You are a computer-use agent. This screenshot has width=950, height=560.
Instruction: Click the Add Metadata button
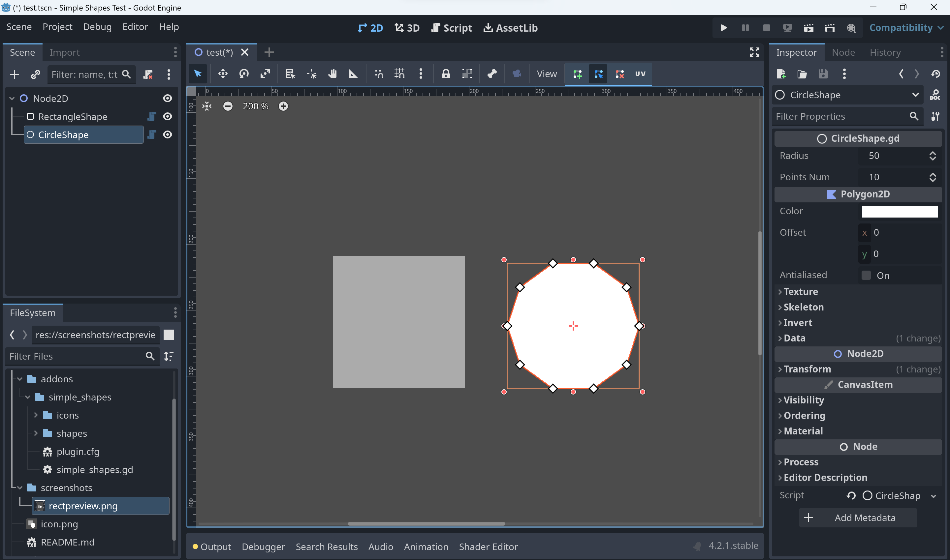pyautogui.click(x=858, y=518)
